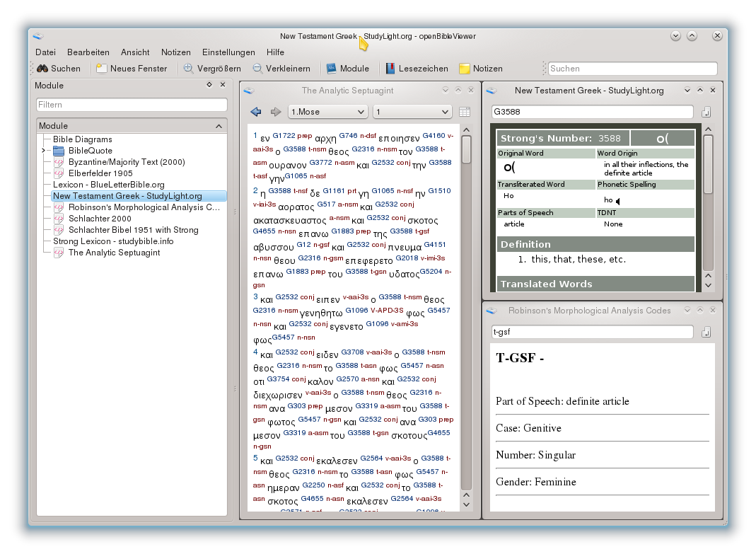756x554 pixels.
Task: Collapse the Module list header arrow
Action: (219, 126)
